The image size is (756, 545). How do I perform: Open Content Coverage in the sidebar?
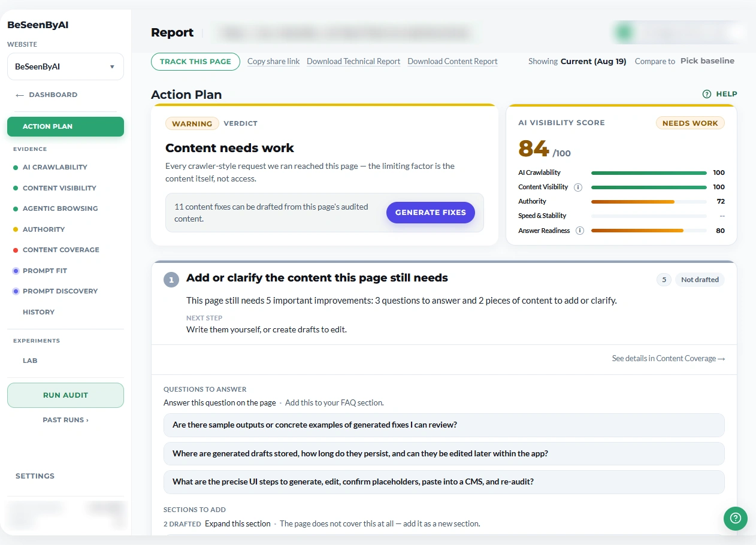(61, 250)
